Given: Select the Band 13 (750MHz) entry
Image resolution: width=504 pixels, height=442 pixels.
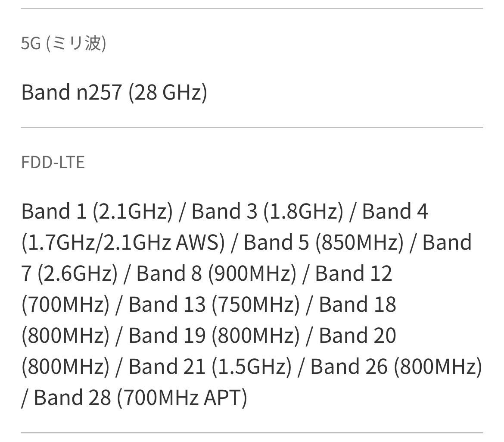Looking at the screenshot, I should (214, 304).
